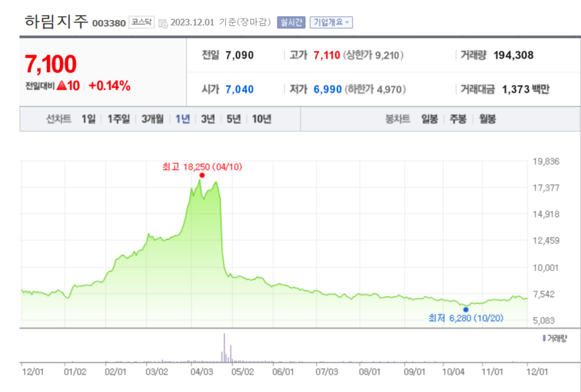Click the 저가 value 6,990
The width and height of the screenshot is (581, 392).
pos(328,89)
